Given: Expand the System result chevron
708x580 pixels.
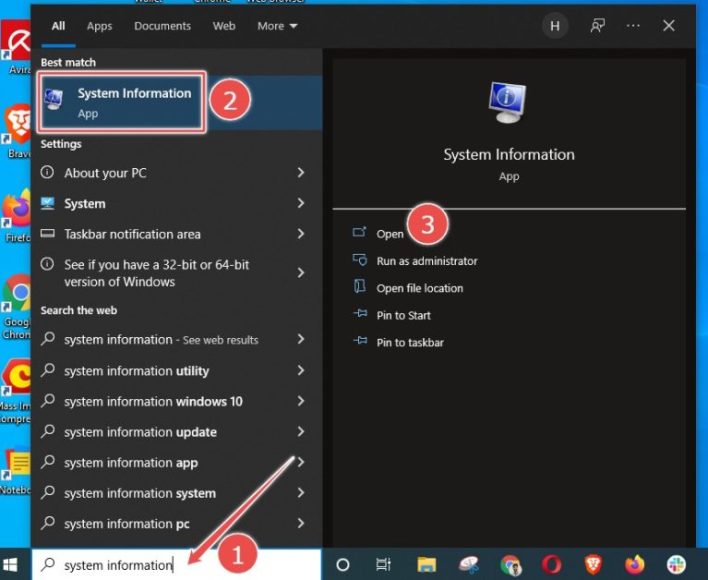Looking at the screenshot, I should [301, 203].
